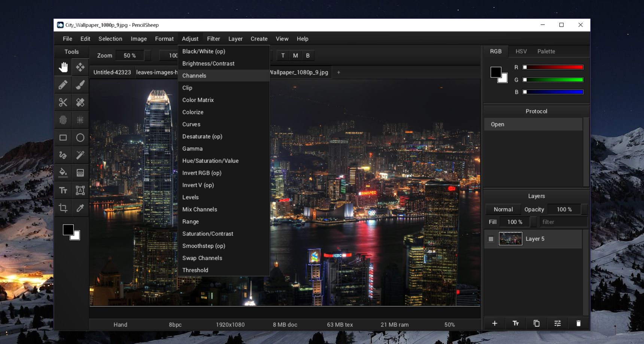
Task: Click the Layer 5 thumbnail
Action: 510,239
